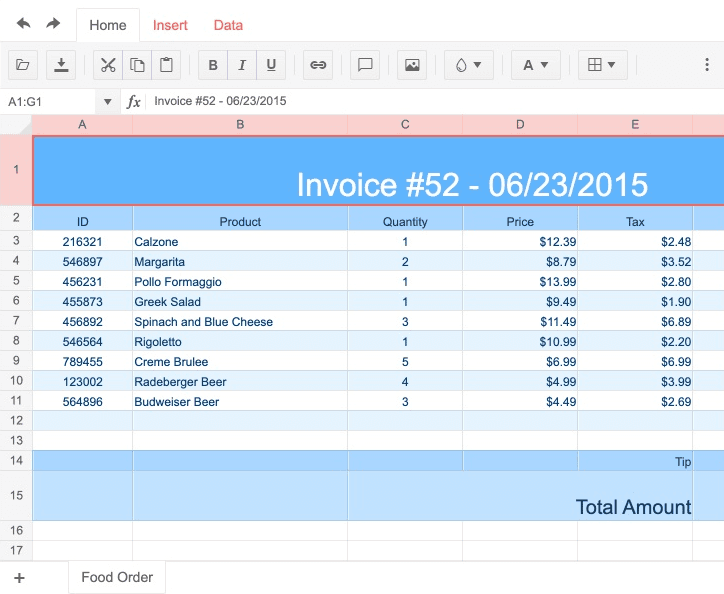The height and width of the screenshot is (594, 724).
Task: Click the Product header cell
Action: click(x=240, y=218)
